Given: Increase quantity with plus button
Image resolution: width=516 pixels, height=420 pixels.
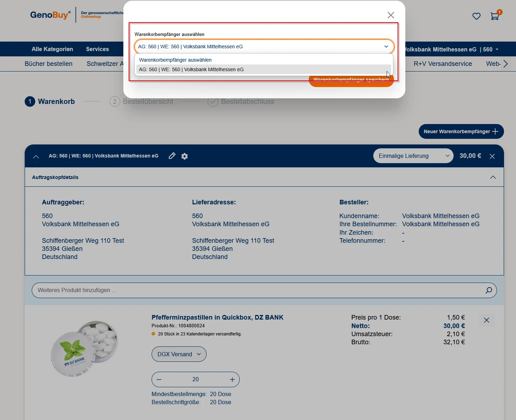Looking at the screenshot, I should pyautogui.click(x=232, y=379).
